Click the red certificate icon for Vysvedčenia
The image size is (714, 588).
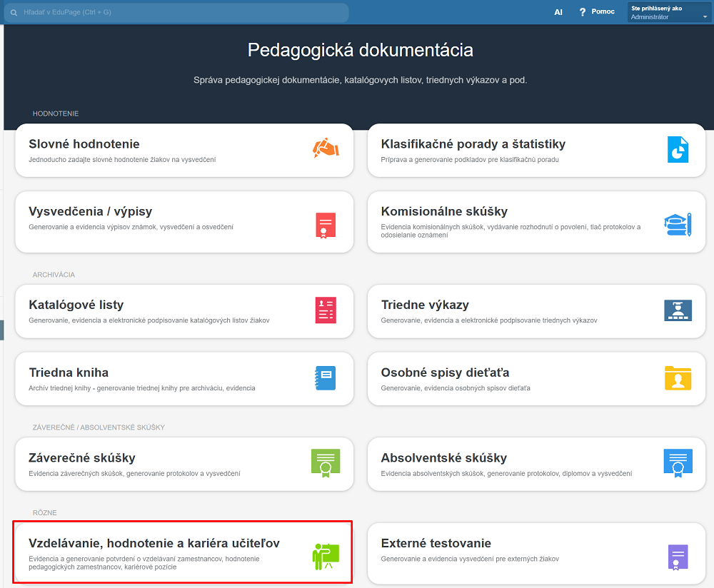[x=326, y=225]
